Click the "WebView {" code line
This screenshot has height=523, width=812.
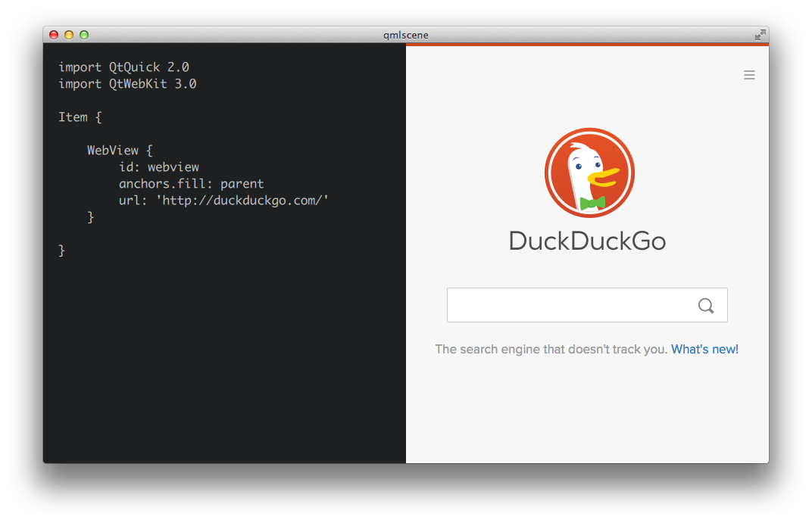(x=120, y=151)
